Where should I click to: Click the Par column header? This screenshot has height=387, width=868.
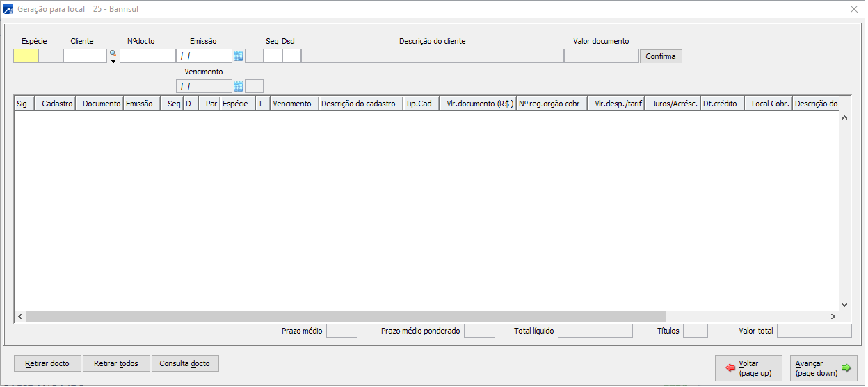pos(209,104)
